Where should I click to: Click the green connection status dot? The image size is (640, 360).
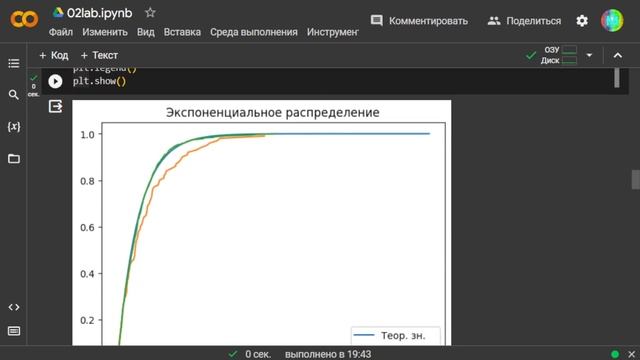pos(615,354)
